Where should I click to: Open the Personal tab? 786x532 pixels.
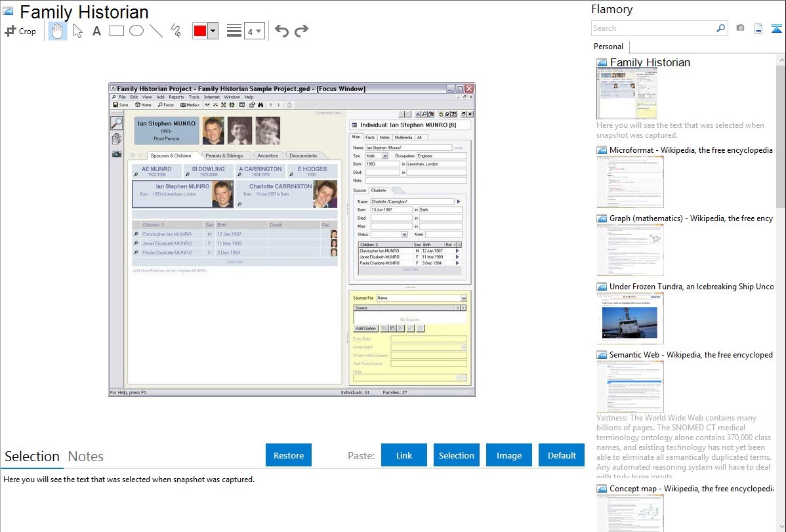[609, 47]
